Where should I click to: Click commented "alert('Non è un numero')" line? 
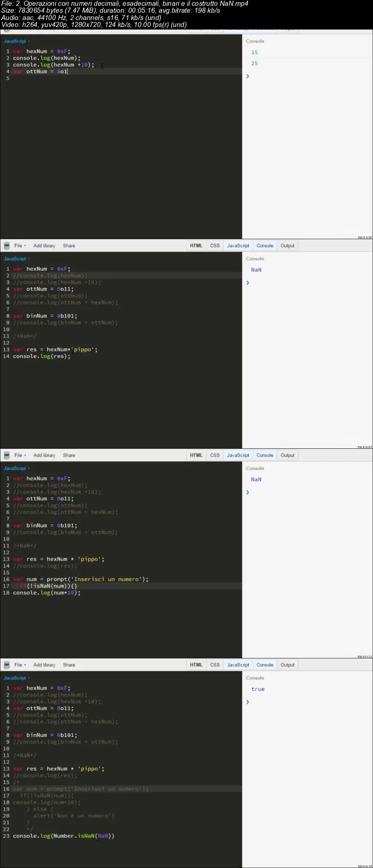tap(74, 816)
